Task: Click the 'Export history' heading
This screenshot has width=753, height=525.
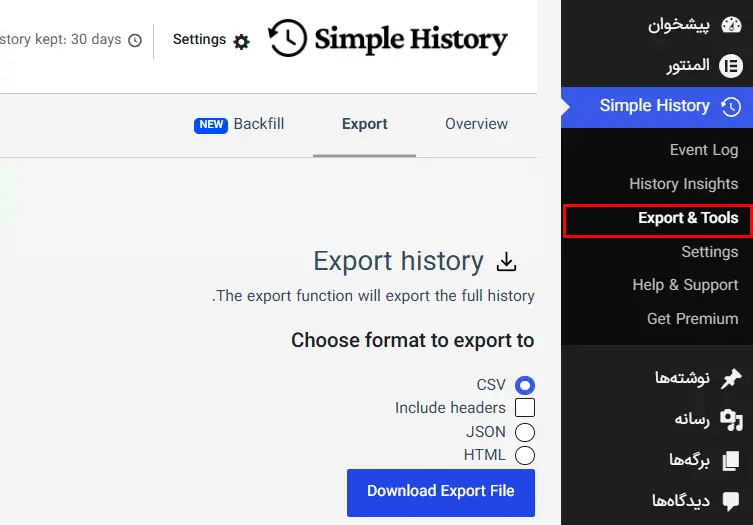Action: [398, 262]
